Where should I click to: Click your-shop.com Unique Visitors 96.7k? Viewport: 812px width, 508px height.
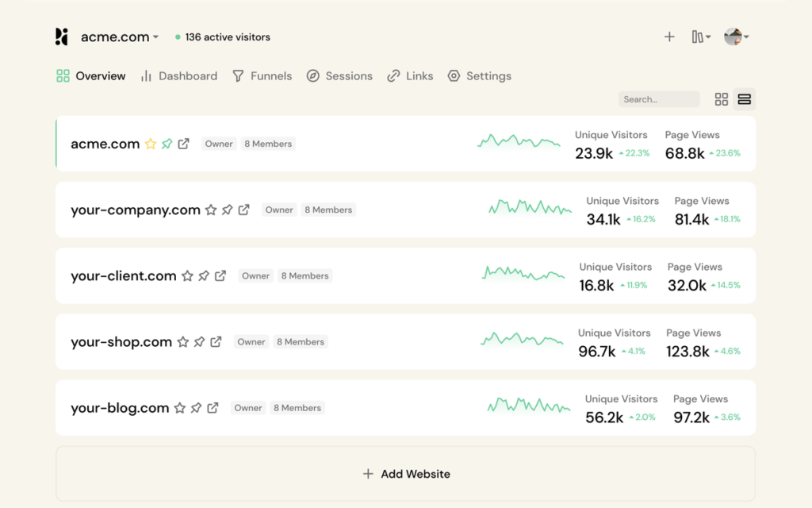[597, 352]
